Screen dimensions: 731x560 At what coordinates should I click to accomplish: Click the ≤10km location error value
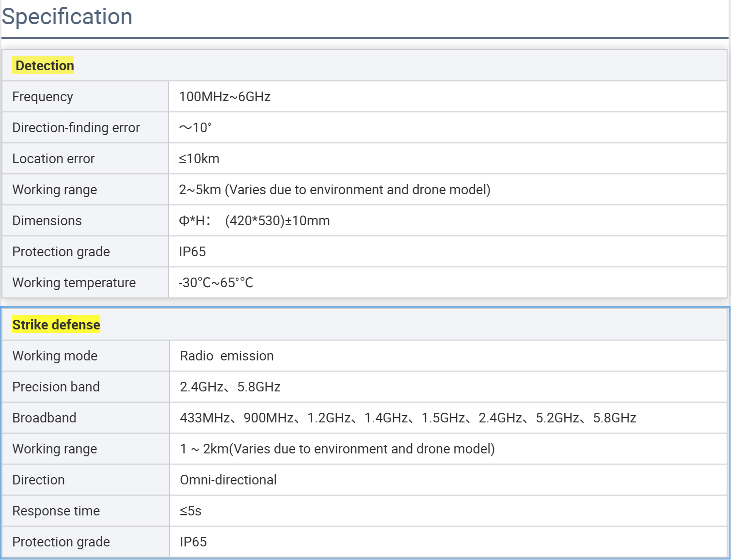coord(199,158)
